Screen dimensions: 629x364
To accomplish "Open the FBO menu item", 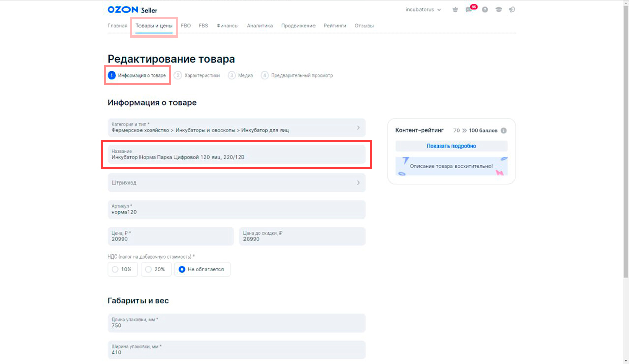I will point(186,26).
